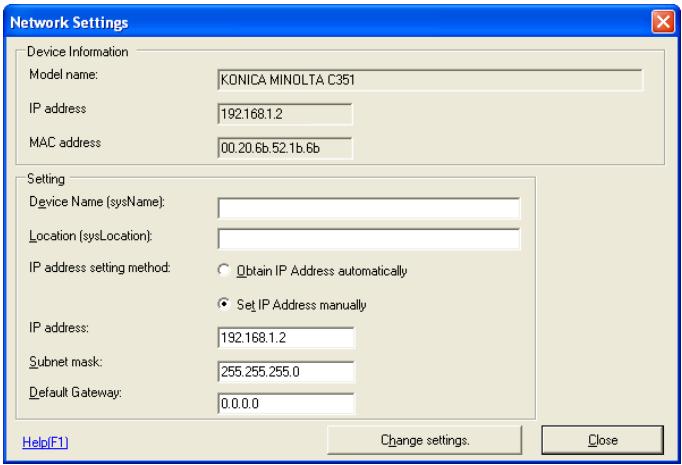Focus the Device Name (sysName) field
The image size is (682, 465).
368,208
